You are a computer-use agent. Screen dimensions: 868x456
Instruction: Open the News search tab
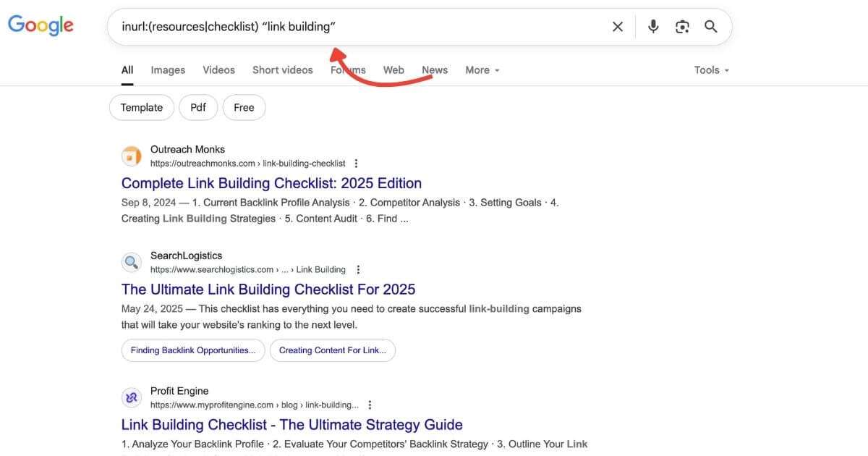(434, 69)
